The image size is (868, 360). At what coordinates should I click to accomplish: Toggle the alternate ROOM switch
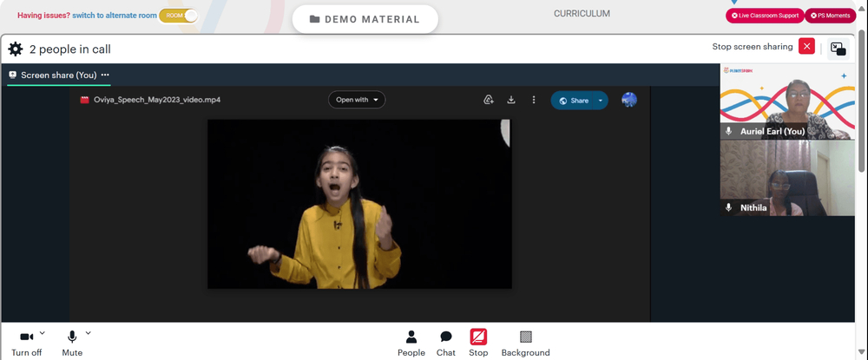pos(178,16)
